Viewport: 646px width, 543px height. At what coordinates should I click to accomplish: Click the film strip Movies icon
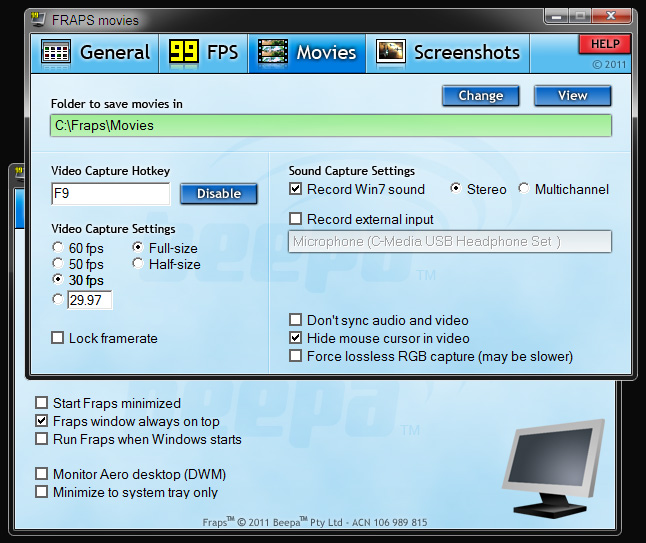[273, 51]
